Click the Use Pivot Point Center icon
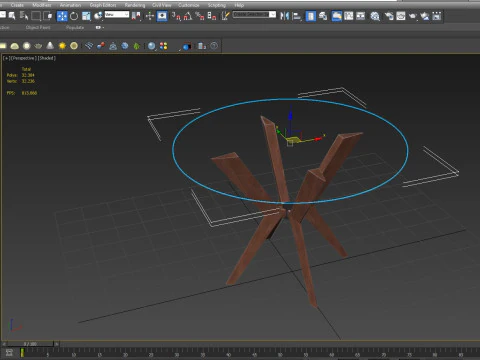 [136, 16]
